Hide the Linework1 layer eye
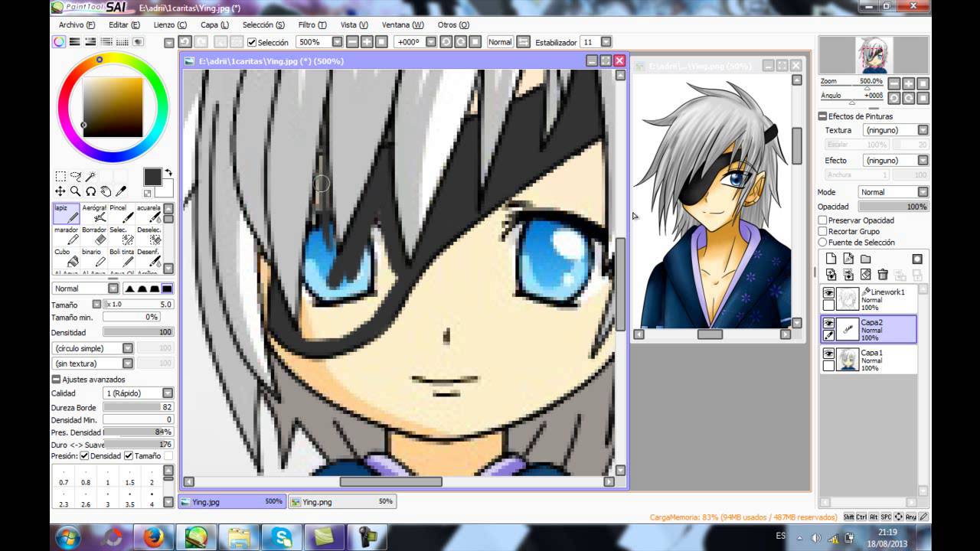The width and height of the screenshot is (980, 551). pyautogui.click(x=828, y=293)
